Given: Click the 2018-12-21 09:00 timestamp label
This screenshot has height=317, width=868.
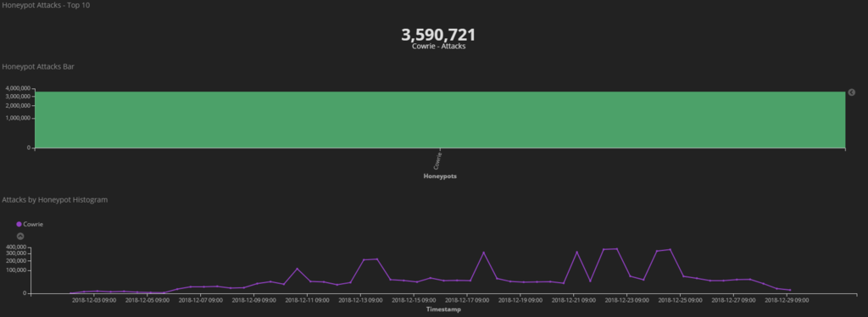Looking at the screenshot, I should (574, 300).
